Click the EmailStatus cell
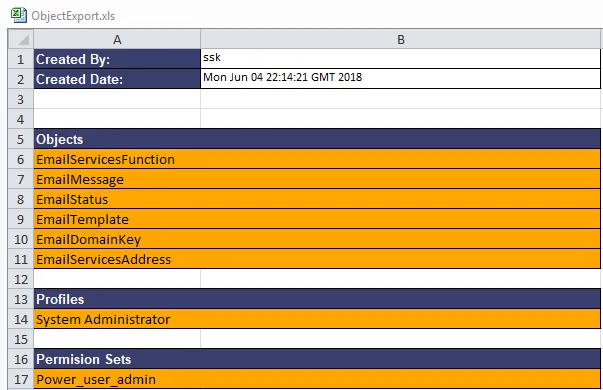 [317, 199]
